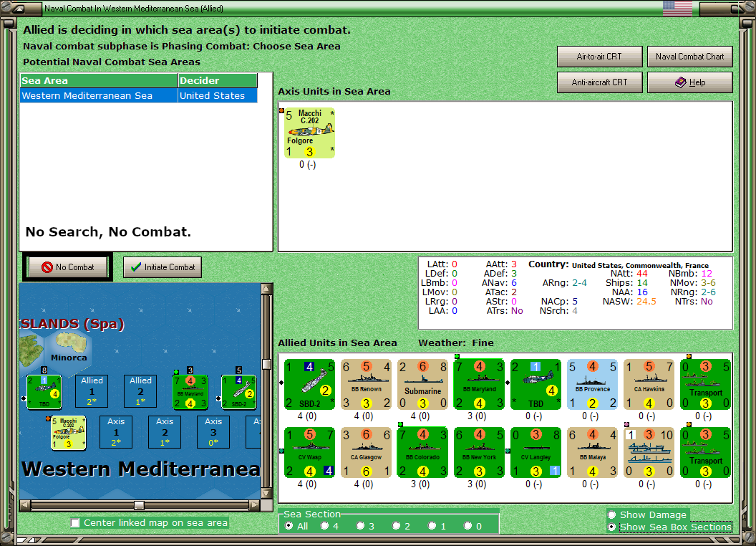Viewport: 756px width, 546px height.
Task: Select the BB New York ship counter
Action: click(x=479, y=452)
